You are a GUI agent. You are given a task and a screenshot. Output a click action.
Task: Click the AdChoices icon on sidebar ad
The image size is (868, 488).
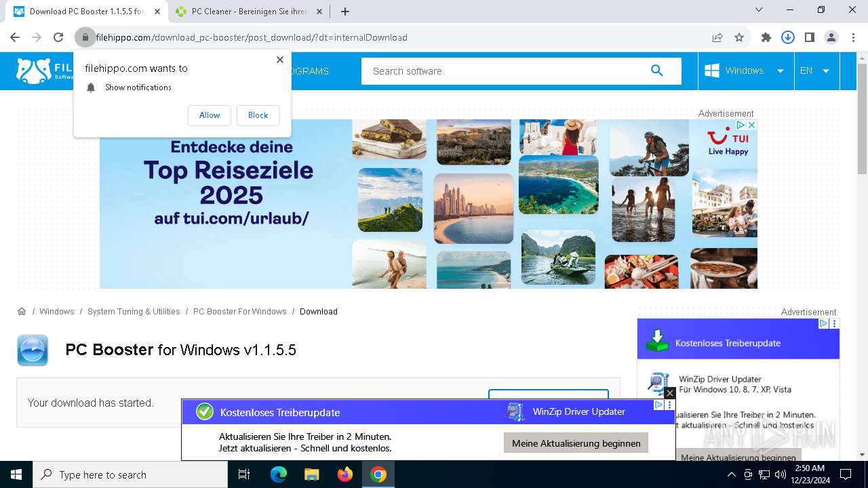pyautogui.click(x=824, y=324)
